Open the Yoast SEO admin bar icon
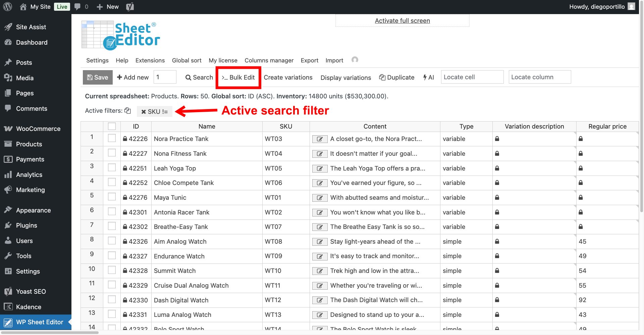 (x=130, y=7)
